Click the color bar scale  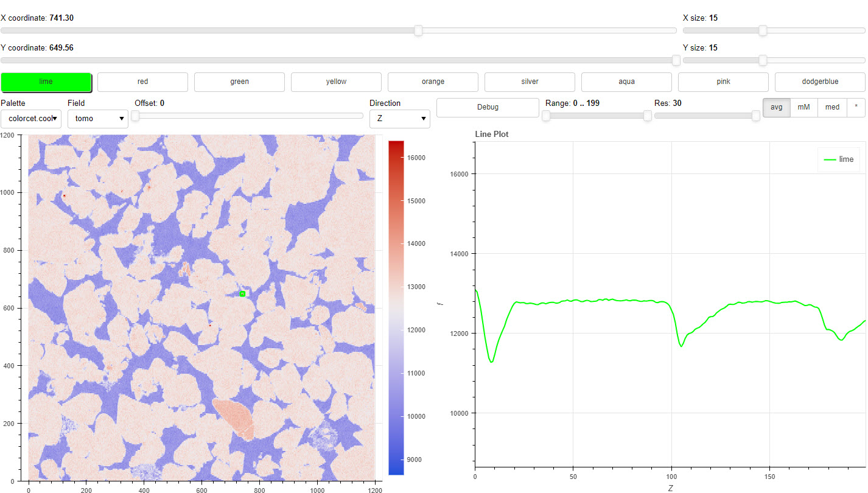pyautogui.click(x=396, y=307)
